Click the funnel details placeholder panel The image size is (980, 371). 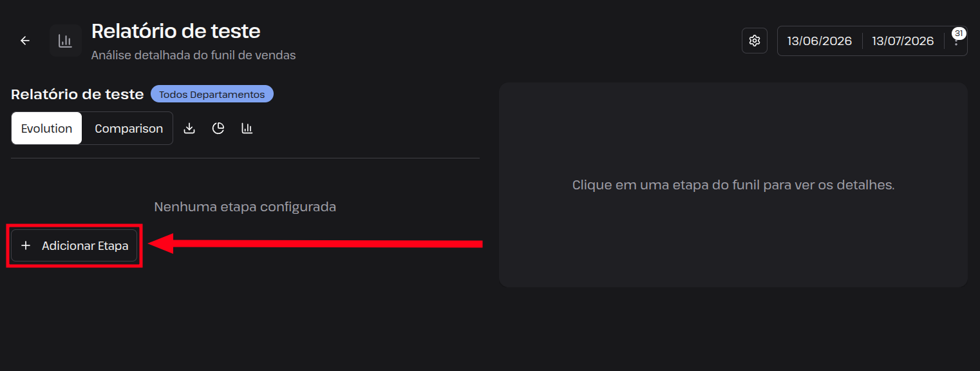click(733, 185)
